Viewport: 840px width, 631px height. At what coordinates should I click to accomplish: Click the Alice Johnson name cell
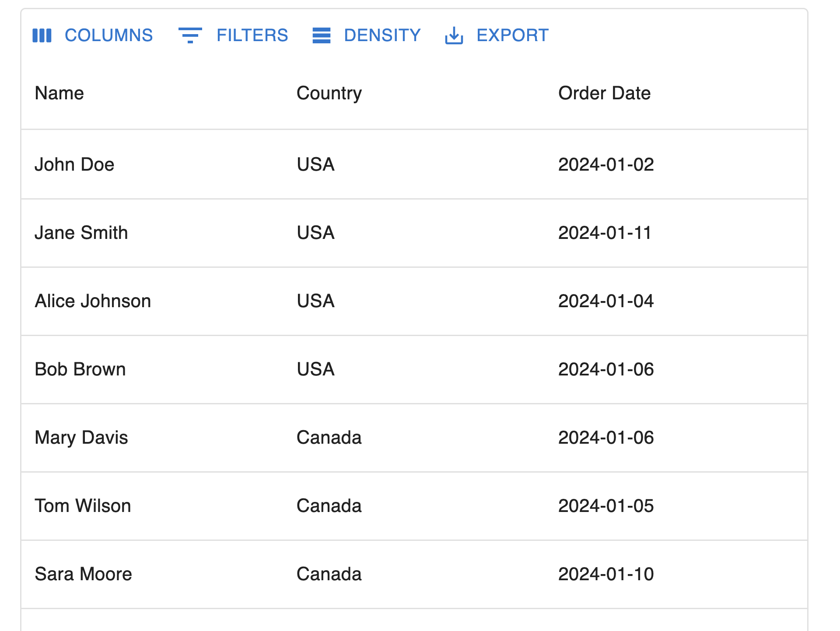click(93, 301)
